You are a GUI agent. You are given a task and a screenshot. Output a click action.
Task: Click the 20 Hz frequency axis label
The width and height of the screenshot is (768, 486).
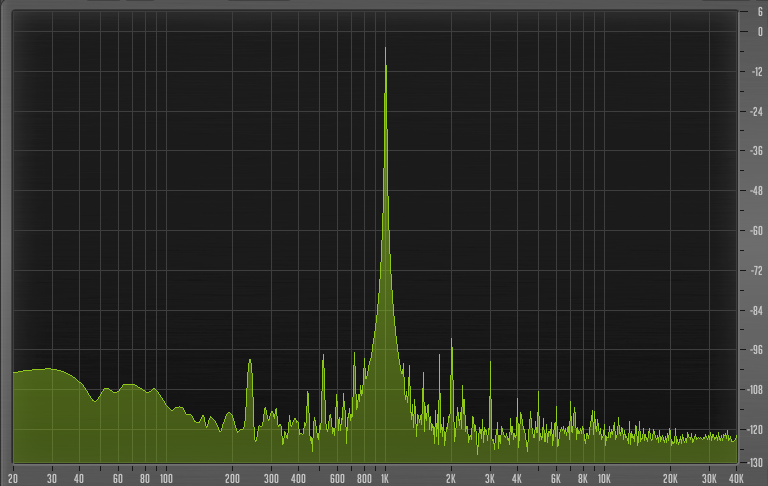pos(13,479)
